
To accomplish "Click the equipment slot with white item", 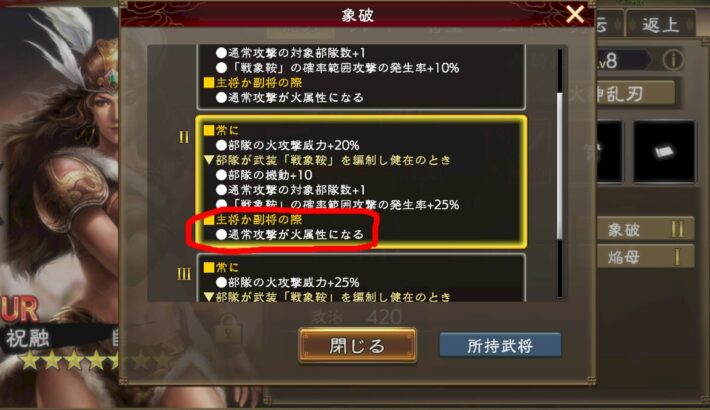I will coord(664,152).
